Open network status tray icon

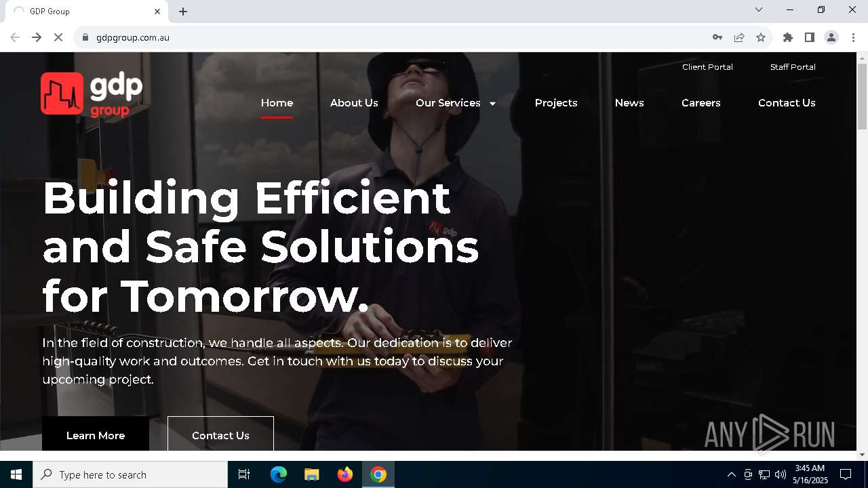(764, 474)
